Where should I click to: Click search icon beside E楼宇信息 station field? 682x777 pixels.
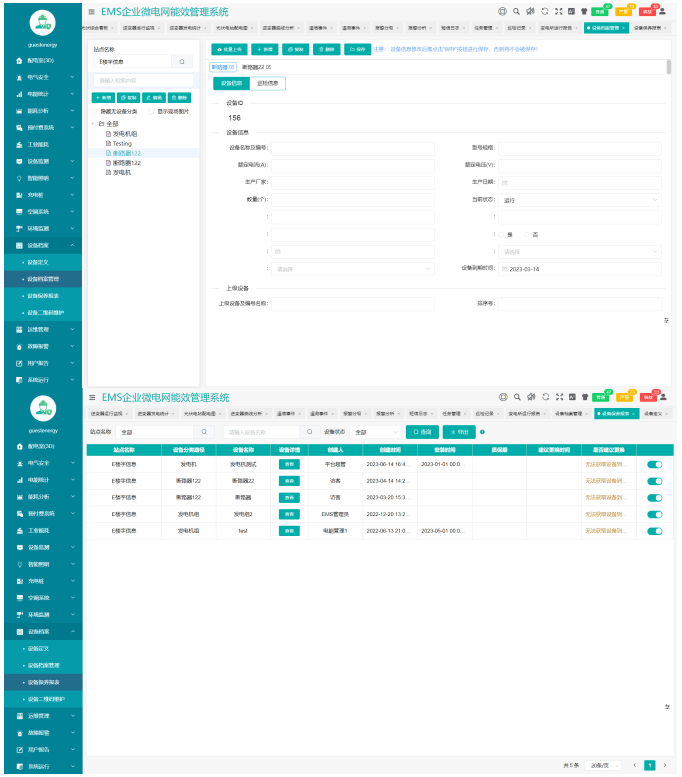point(181,62)
